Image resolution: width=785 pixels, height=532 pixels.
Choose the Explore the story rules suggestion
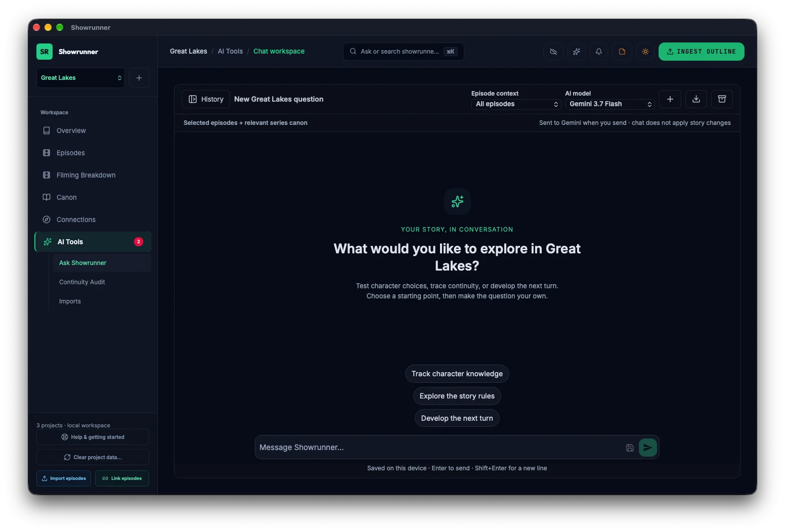coord(457,396)
